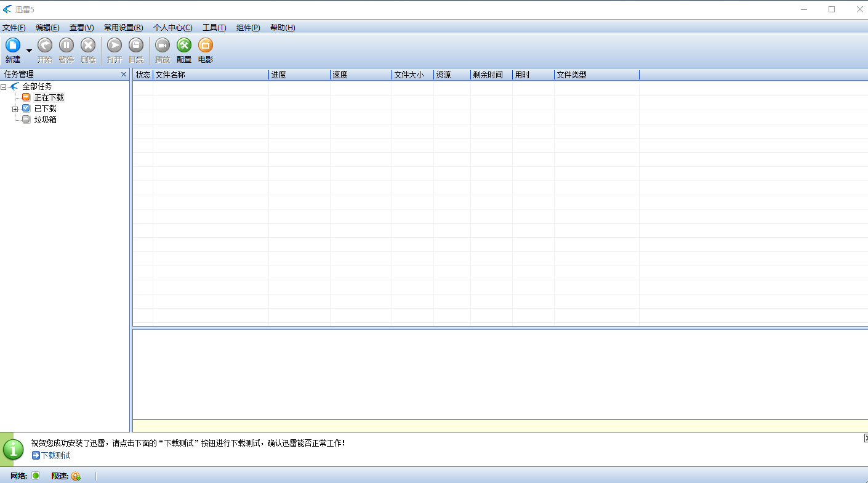
Task: Expand the 已下载 tree node
Action: [x=15, y=109]
